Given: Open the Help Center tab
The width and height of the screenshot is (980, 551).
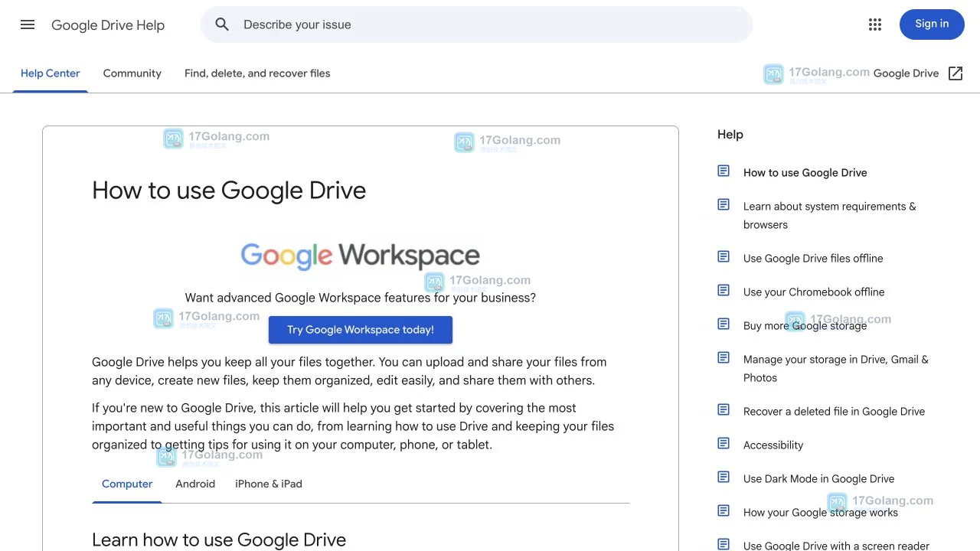Looking at the screenshot, I should point(51,73).
